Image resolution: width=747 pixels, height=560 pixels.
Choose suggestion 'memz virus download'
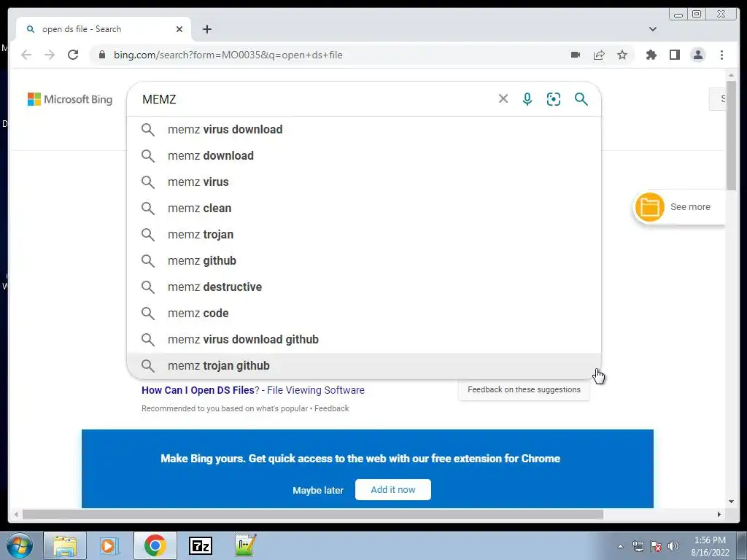click(x=364, y=130)
